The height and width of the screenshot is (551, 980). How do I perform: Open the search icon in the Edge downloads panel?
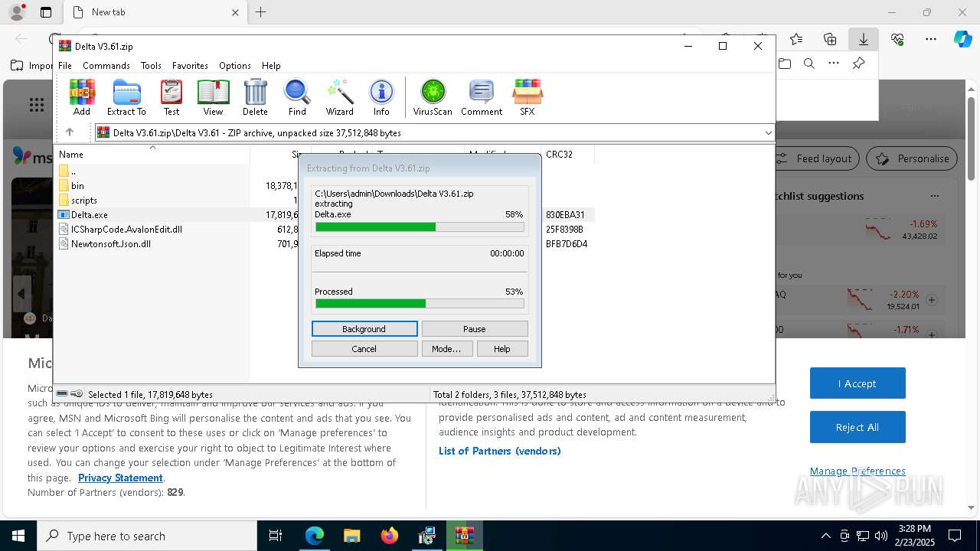pyautogui.click(x=809, y=64)
